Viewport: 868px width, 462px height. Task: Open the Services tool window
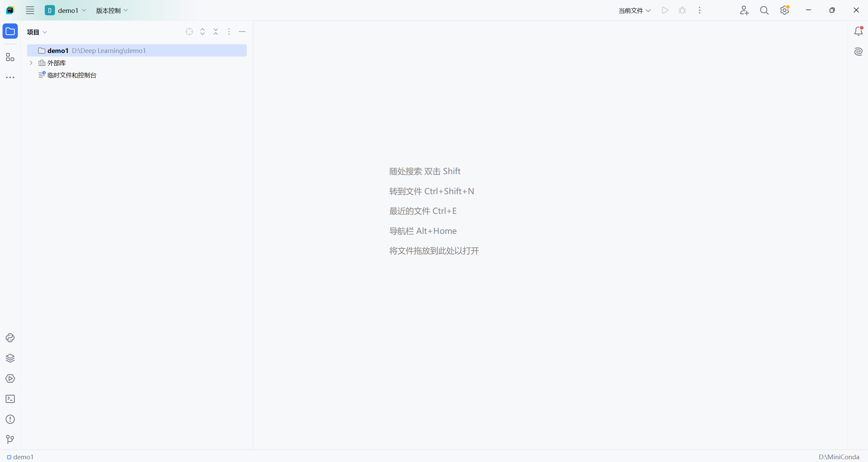coord(10,378)
